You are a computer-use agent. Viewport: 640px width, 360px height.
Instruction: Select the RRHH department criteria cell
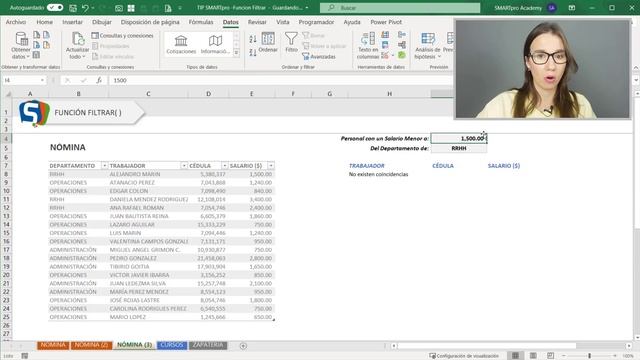459,148
